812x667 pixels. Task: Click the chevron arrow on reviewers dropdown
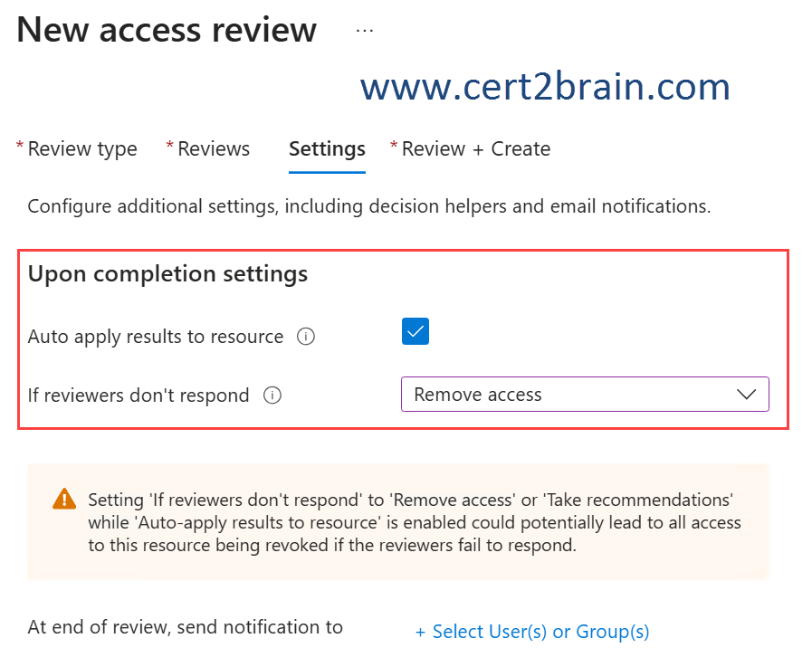pos(746,395)
